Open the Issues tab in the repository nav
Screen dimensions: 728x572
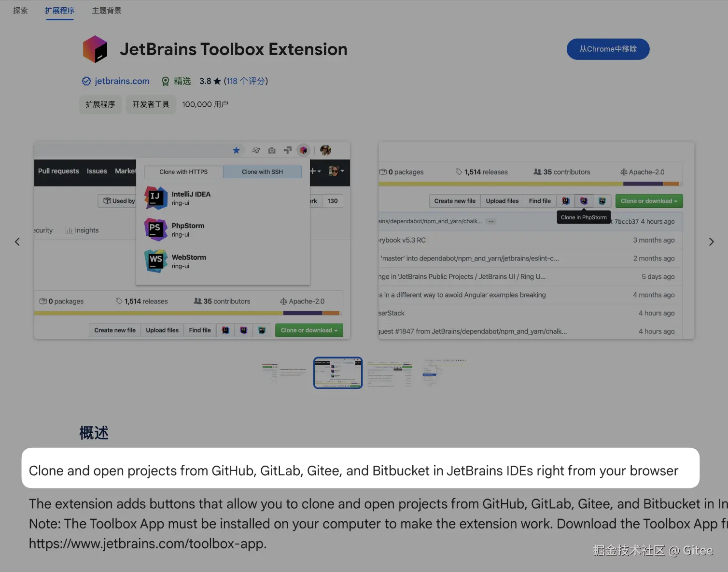click(97, 171)
